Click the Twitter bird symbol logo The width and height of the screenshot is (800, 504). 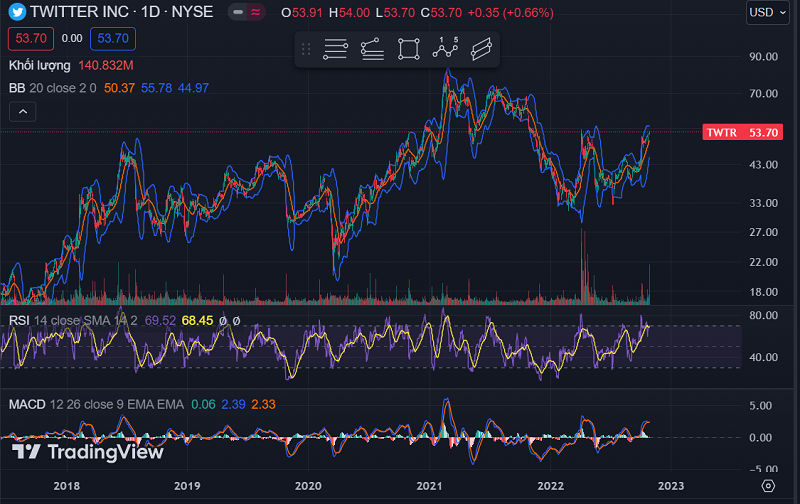click(17, 12)
